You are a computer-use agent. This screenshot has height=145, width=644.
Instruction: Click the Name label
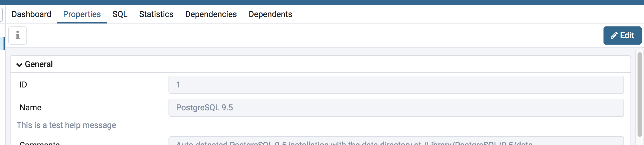(x=31, y=108)
